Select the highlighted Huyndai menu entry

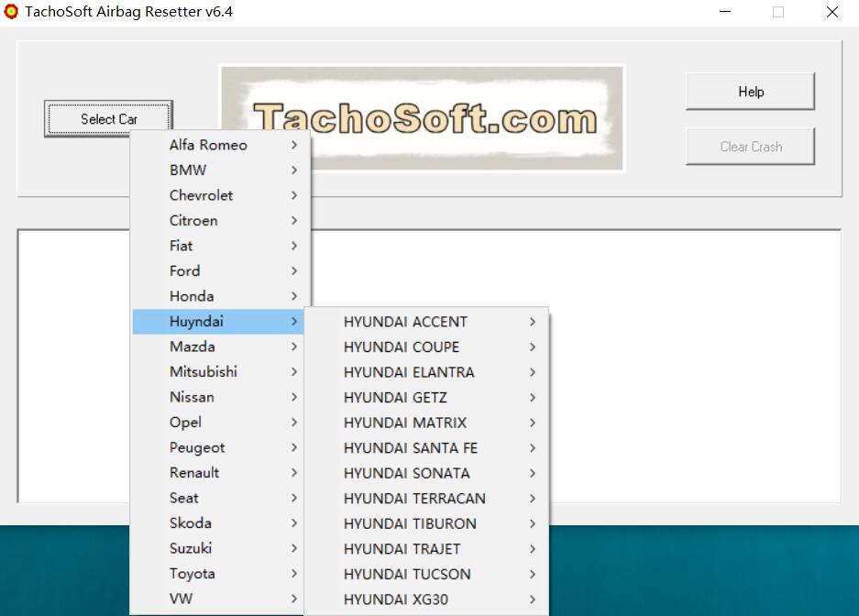pos(218,322)
